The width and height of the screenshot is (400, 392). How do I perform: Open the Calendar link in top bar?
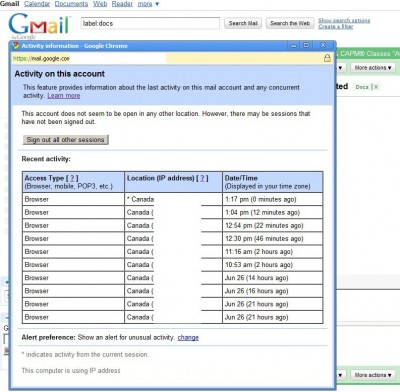pyautogui.click(x=37, y=4)
